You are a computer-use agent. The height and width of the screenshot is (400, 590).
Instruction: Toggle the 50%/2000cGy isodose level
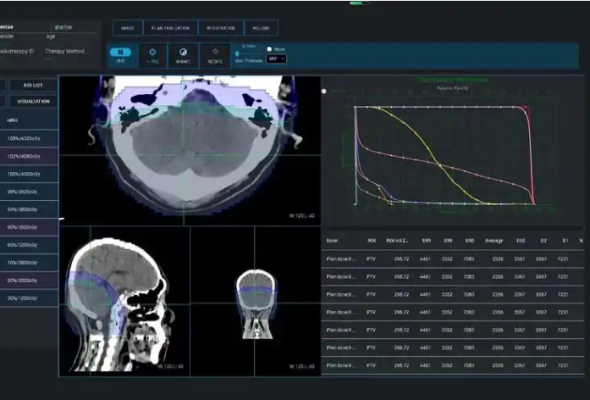pos(29,280)
